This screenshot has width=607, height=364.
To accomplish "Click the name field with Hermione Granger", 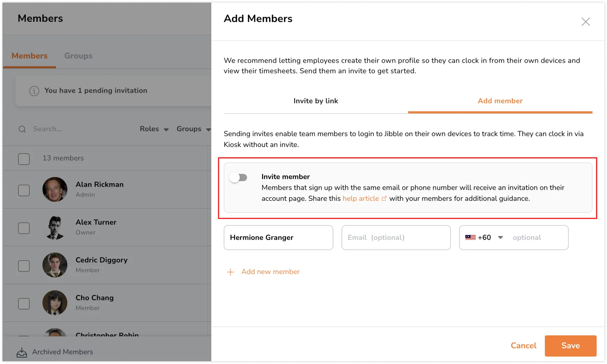I will click(x=278, y=238).
